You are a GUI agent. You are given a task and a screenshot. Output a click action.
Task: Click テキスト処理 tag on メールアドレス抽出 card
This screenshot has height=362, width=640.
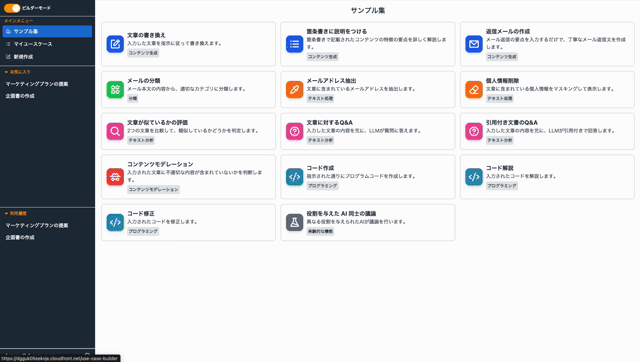[x=320, y=98]
